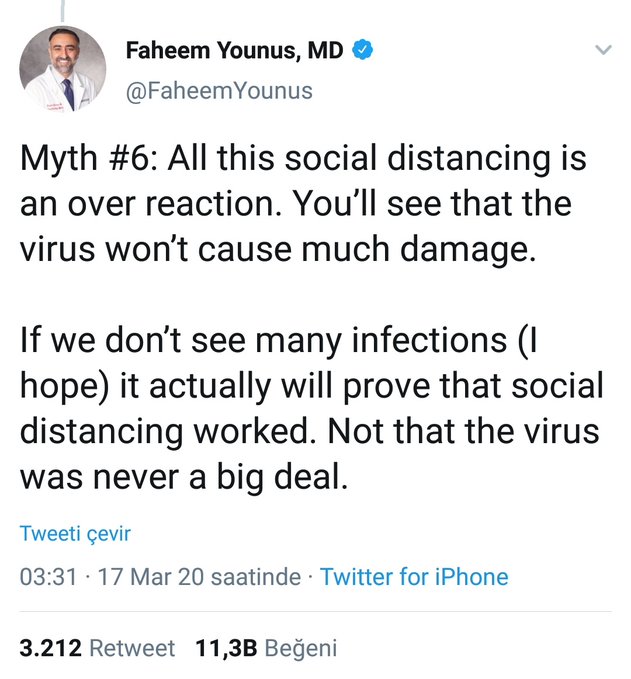
Task: Click the line "virus won't cause much damage"
Action: [278, 249]
